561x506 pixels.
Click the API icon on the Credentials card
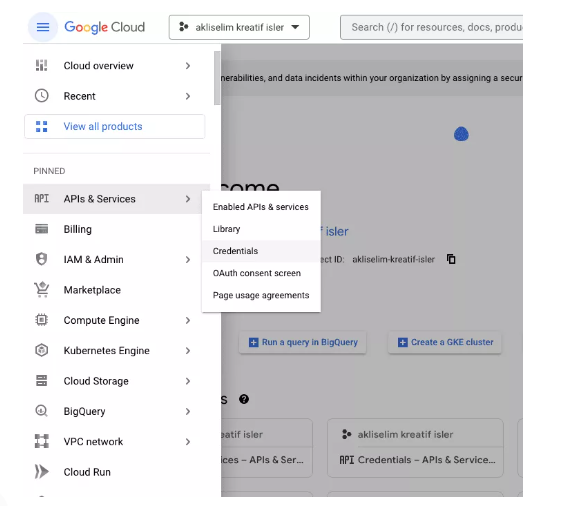tap(346, 460)
